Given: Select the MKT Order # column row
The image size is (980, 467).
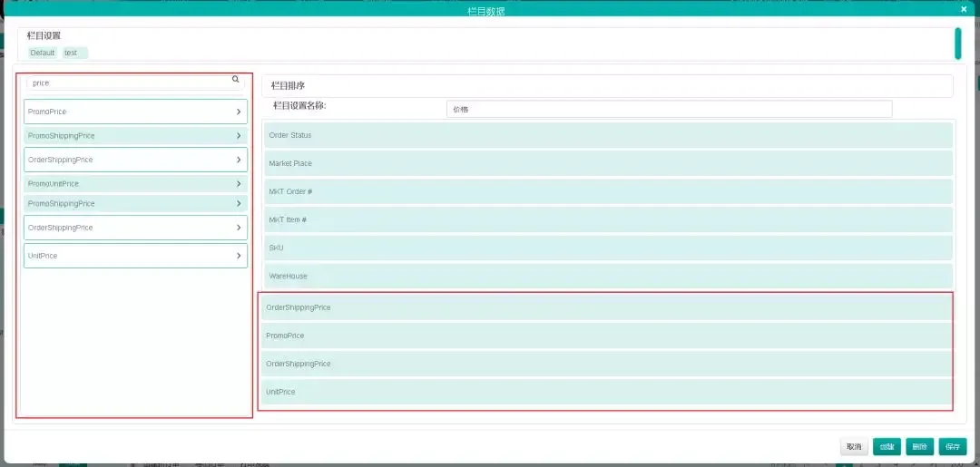Looking at the screenshot, I should [608, 191].
